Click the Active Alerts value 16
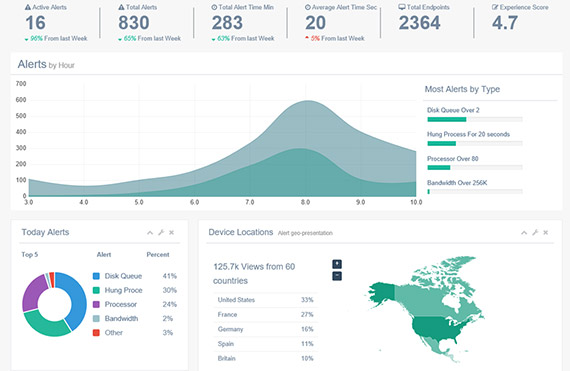570x371 pixels. click(x=36, y=23)
